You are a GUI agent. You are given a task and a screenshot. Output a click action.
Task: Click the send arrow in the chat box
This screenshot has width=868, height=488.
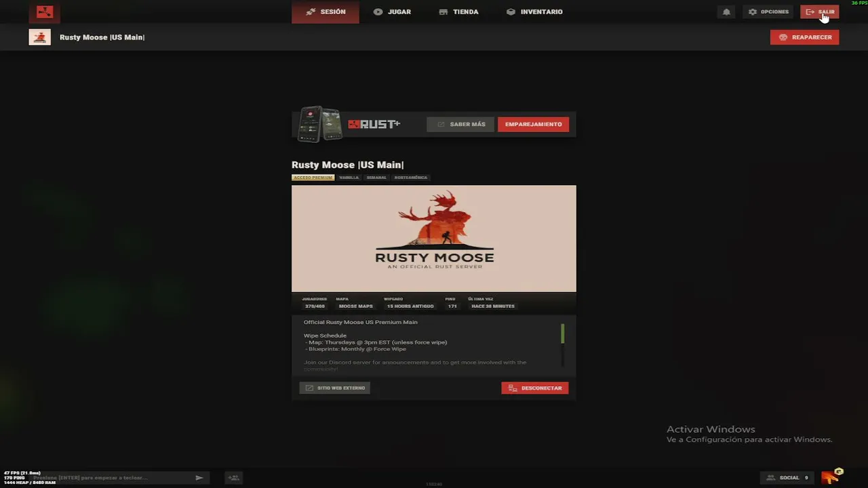pyautogui.click(x=199, y=478)
